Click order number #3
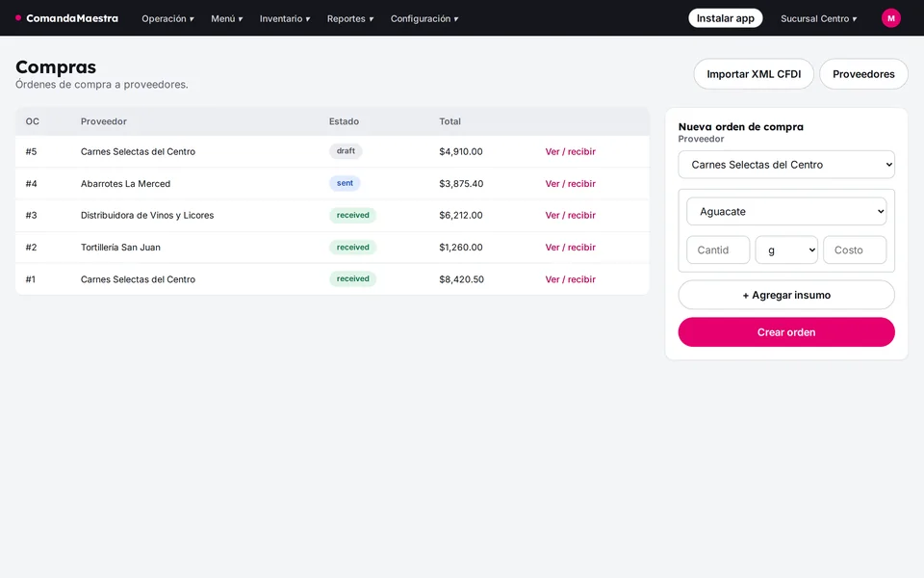Screen dimensions: 924x578 click(x=31, y=215)
